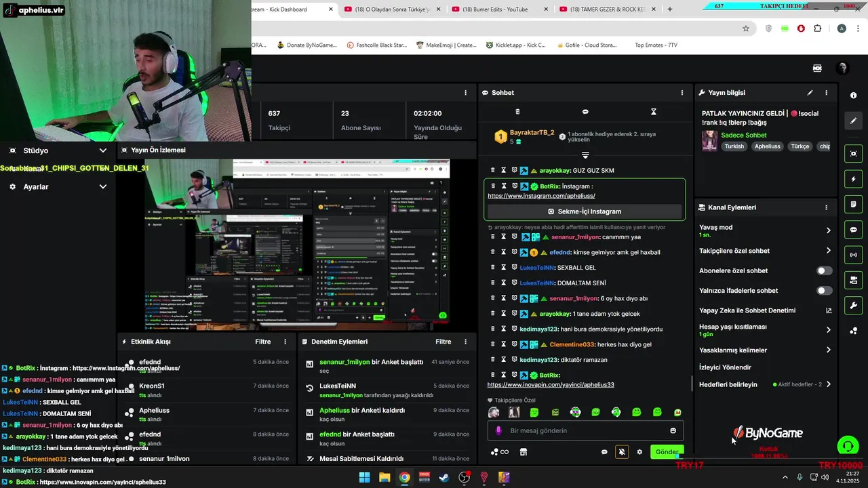Open Steam from the taskbar
Image resolution: width=868 pixels, height=488 pixels.
pos(444,477)
